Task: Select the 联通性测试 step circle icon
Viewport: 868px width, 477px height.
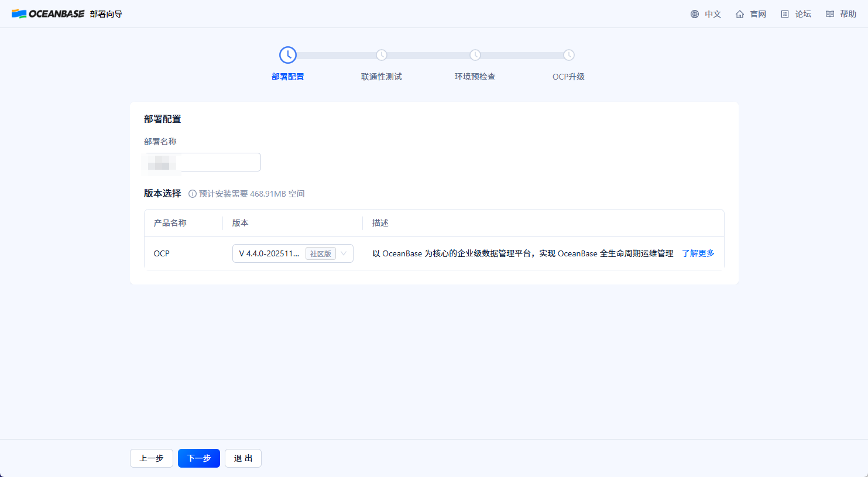Action: 382,55
